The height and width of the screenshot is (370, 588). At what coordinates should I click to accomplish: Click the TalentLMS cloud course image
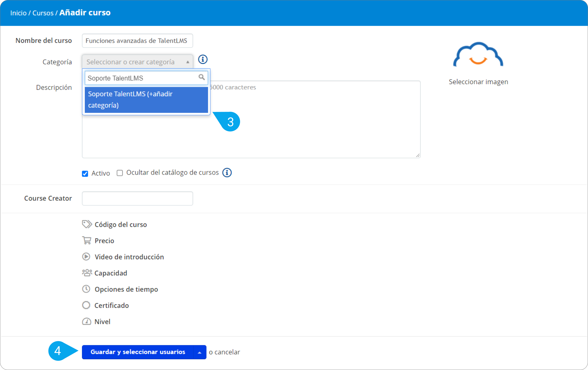point(478,54)
